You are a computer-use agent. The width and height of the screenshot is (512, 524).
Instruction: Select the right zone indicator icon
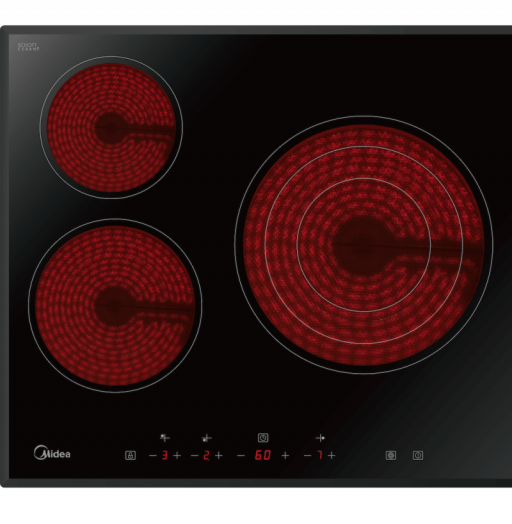320,437
